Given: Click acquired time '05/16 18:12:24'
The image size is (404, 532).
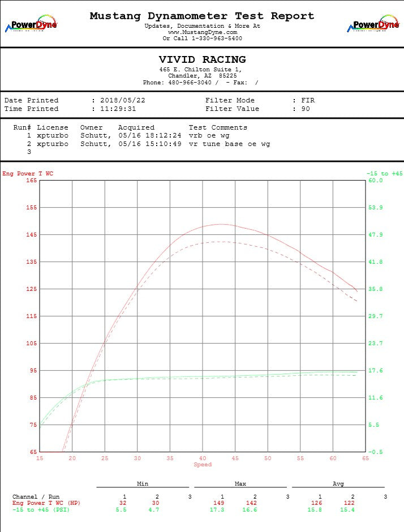Looking at the screenshot, I should 149,135.
